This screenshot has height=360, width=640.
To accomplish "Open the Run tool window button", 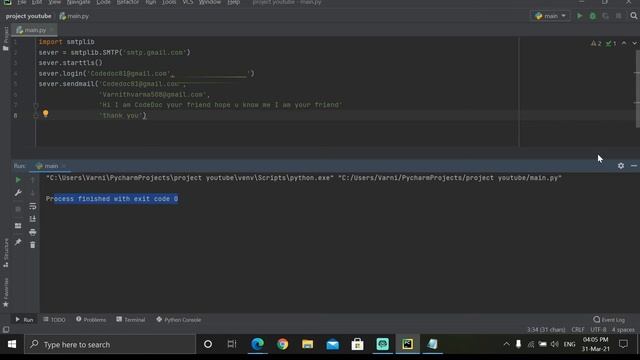I will (24, 320).
